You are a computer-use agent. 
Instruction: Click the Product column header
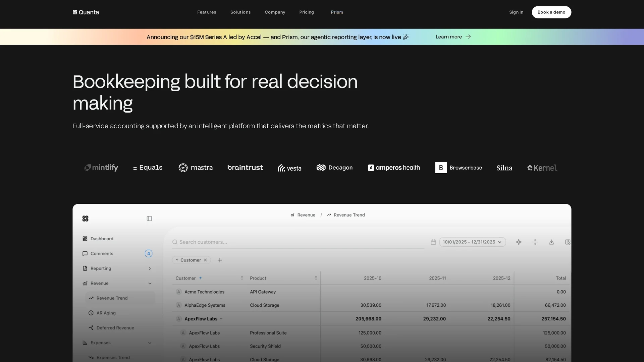click(258, 278)
